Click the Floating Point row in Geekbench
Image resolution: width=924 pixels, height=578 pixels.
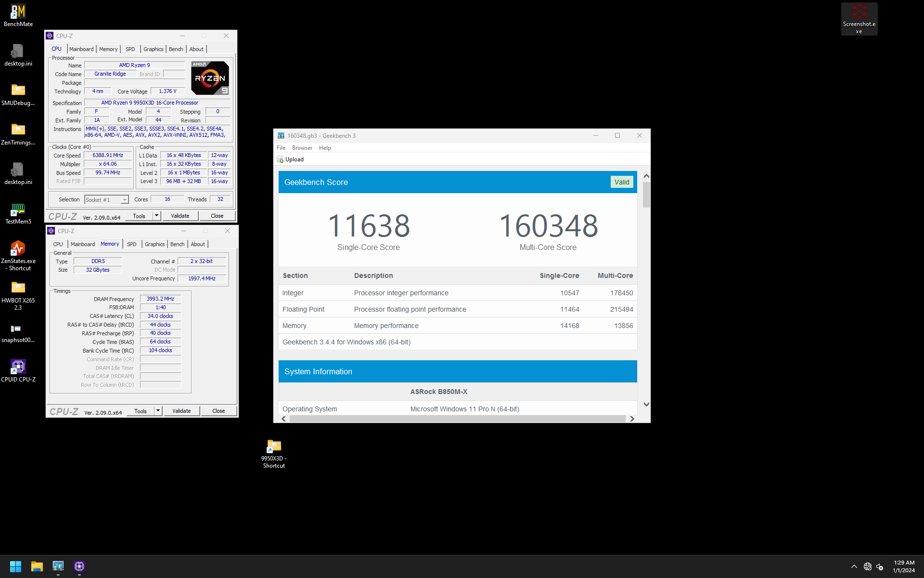[458, 309]
